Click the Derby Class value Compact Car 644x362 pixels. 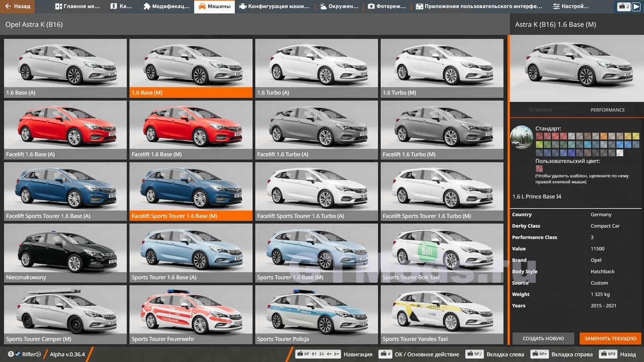point(605,226)
